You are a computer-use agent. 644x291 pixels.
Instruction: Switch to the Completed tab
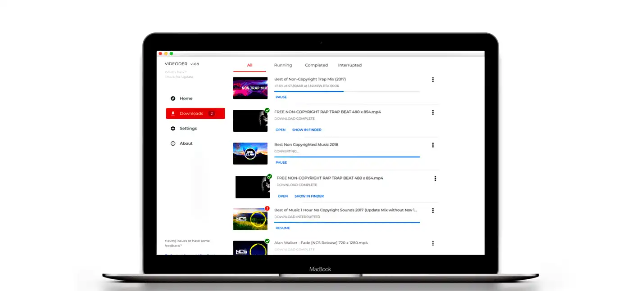pos(316,65)
